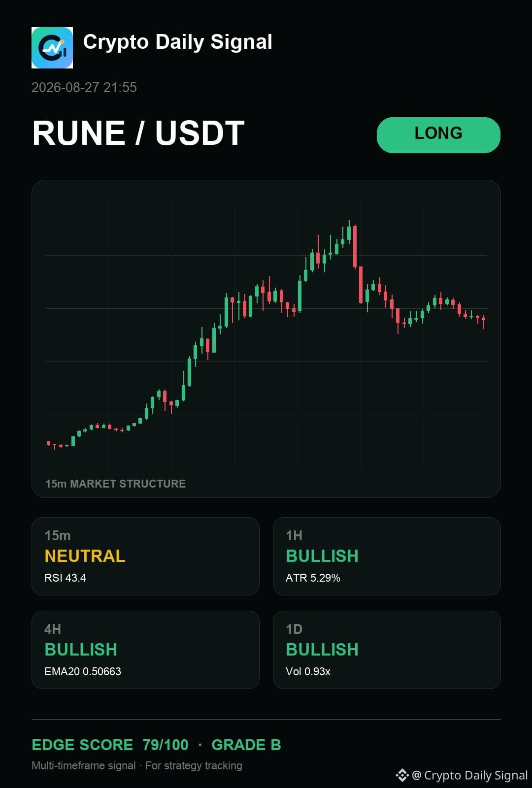Click the tallest red candle at chart peak
Image resolution: width=532 pixels, height=788 pixels.
(355, 247)
